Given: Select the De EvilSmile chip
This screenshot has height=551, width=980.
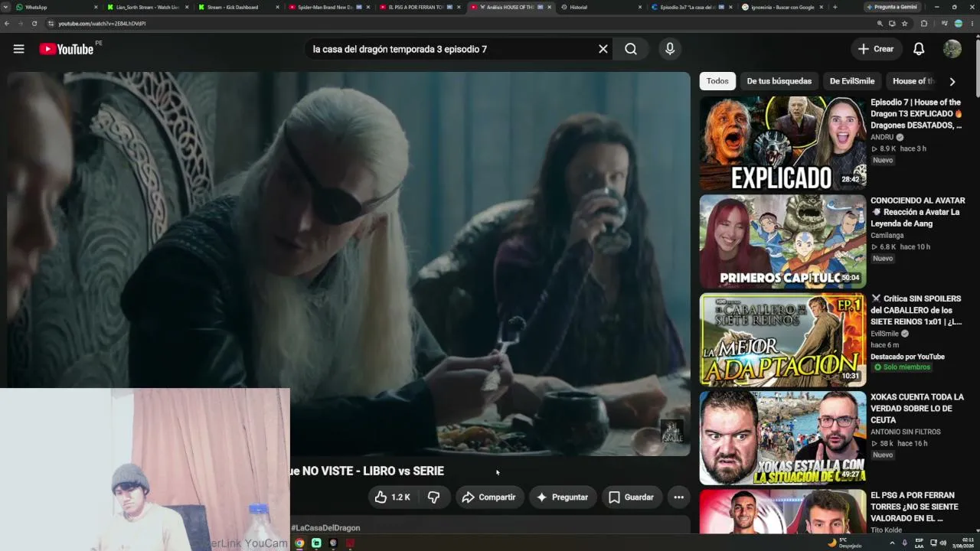Looking at the screenshot, I should click(852, 81).
